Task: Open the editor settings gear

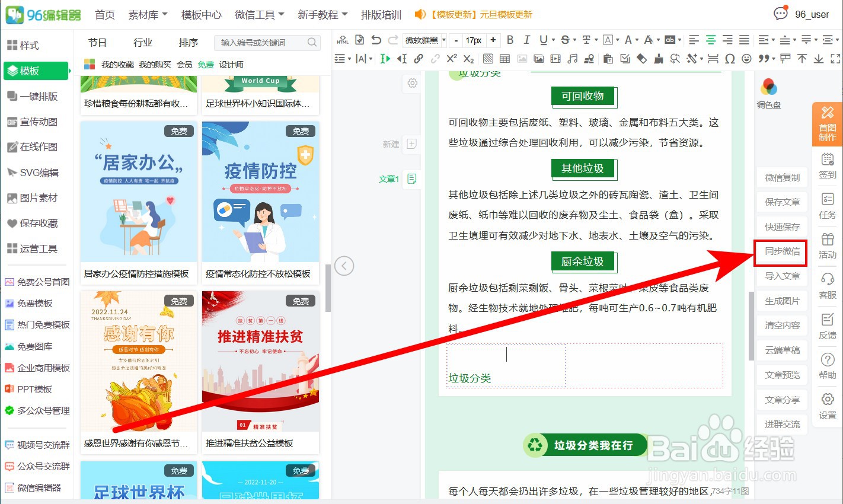Action: point(412,84)
